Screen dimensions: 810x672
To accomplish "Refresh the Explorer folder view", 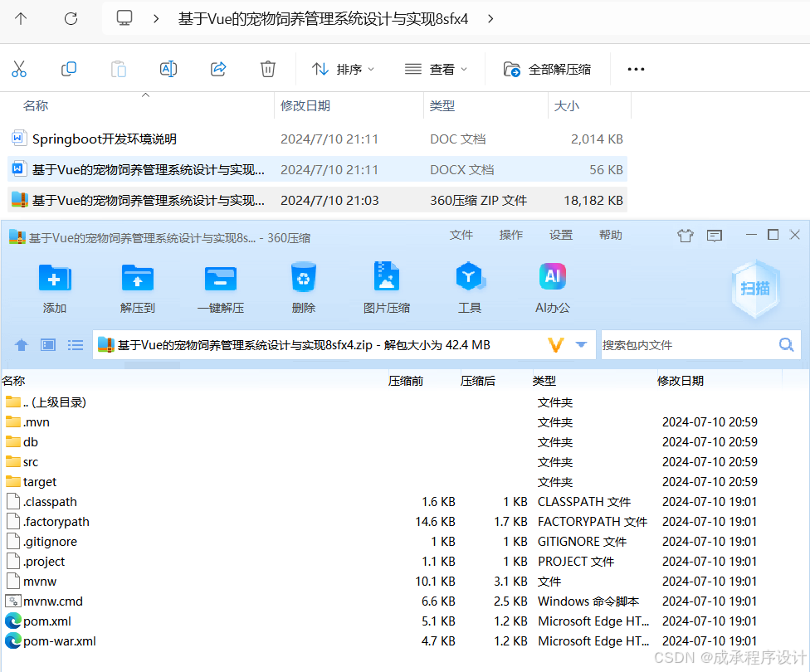I will (71, 19).
